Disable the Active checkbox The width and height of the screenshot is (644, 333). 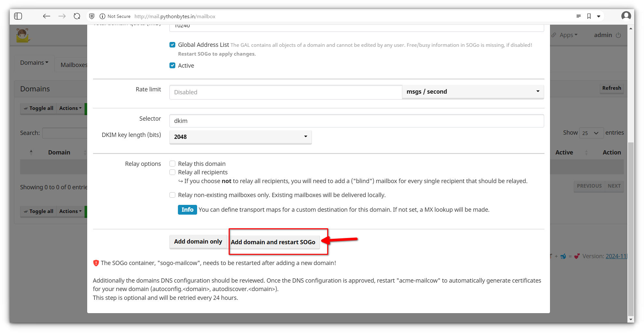(x=172, y=65)
